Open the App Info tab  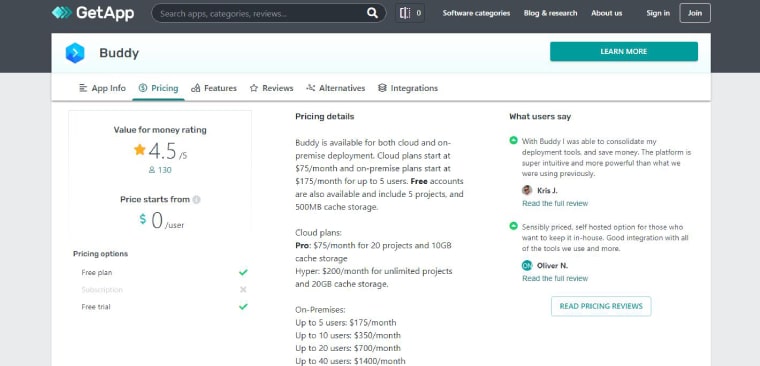coord(102,88)
